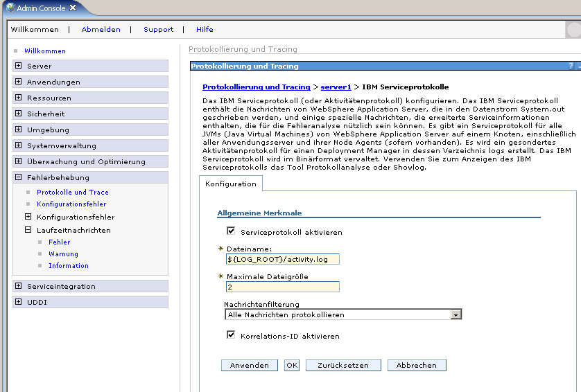581x392 pixels.
Task: Open the Hilfe link
Action: click(x=205, y=30)
